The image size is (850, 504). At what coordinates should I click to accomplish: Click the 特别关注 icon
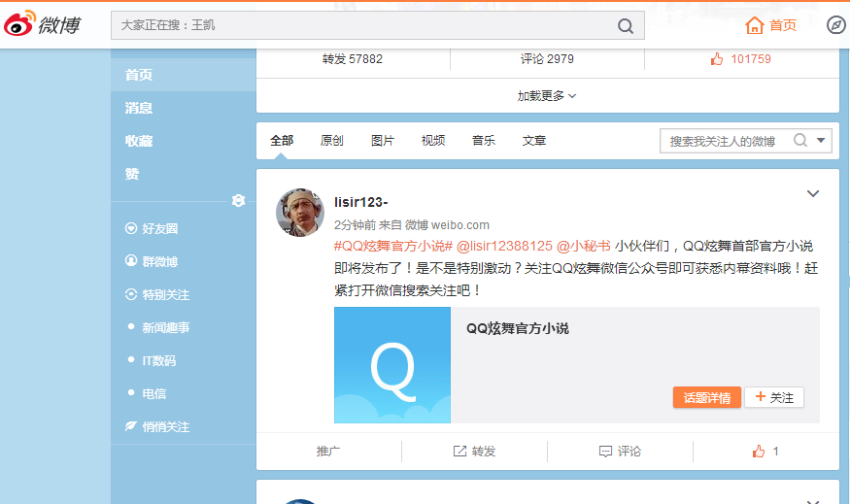point(130,294)
